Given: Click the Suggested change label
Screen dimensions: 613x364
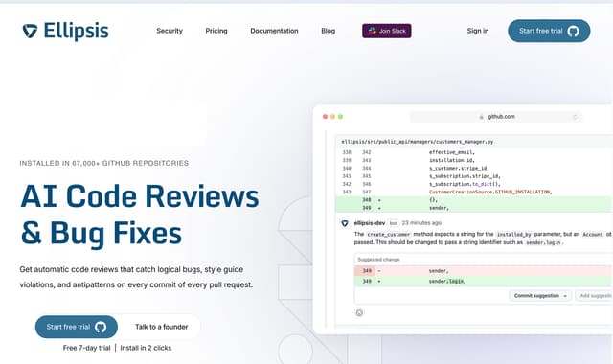Looking at the screenshot, I should [x=378, y=260].
